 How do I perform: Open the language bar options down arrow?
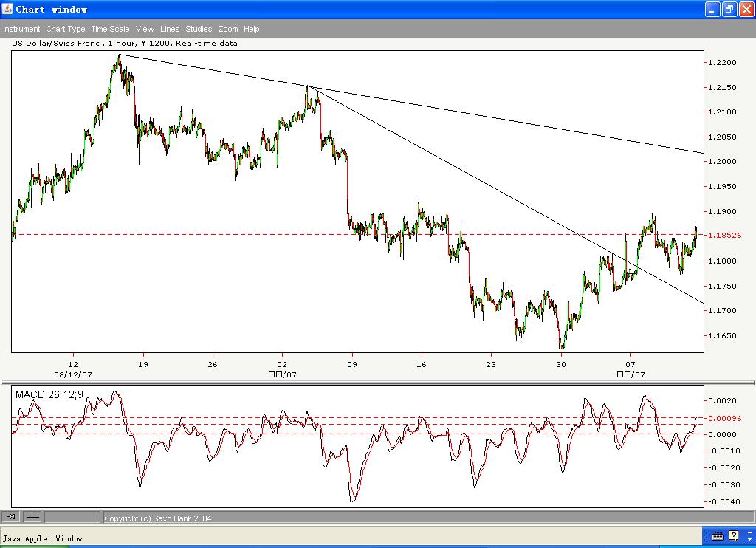click(750, 539)
